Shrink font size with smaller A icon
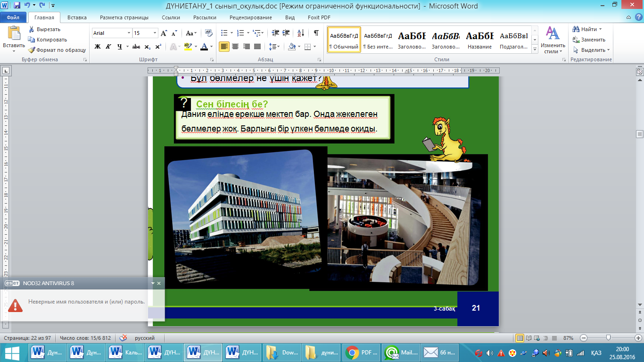 (174, 33)
